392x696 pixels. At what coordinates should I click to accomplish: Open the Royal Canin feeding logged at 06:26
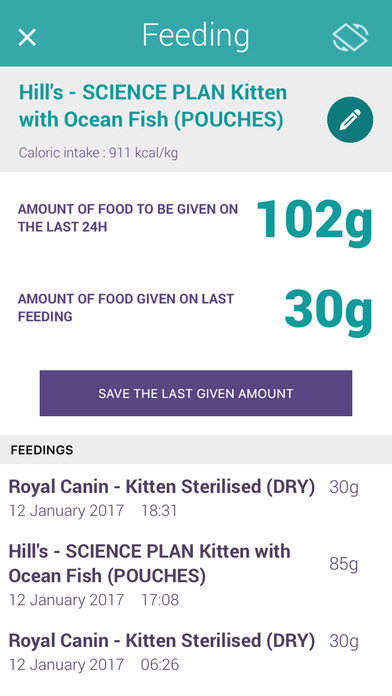[196, 652]
